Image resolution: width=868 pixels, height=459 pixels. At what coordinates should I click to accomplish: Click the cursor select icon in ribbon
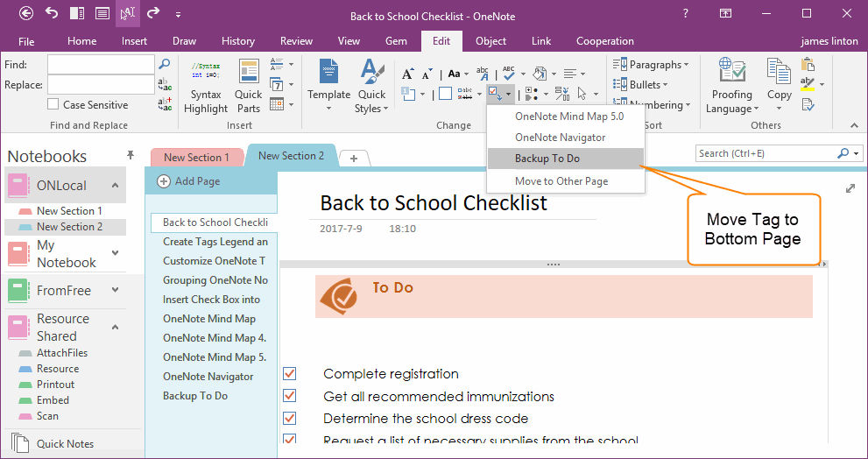click(x=582, y=94)
